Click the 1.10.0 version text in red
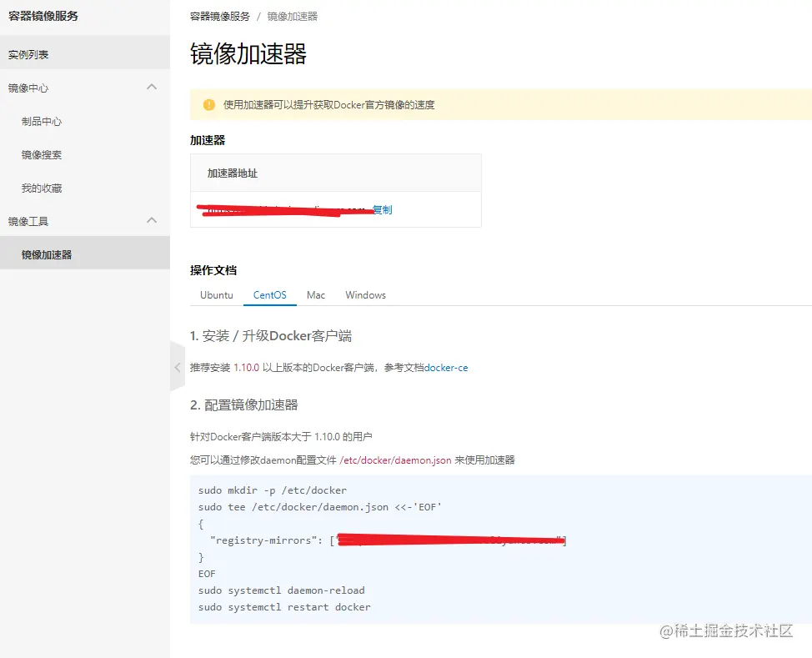812x658 pixels. point(247,367)
